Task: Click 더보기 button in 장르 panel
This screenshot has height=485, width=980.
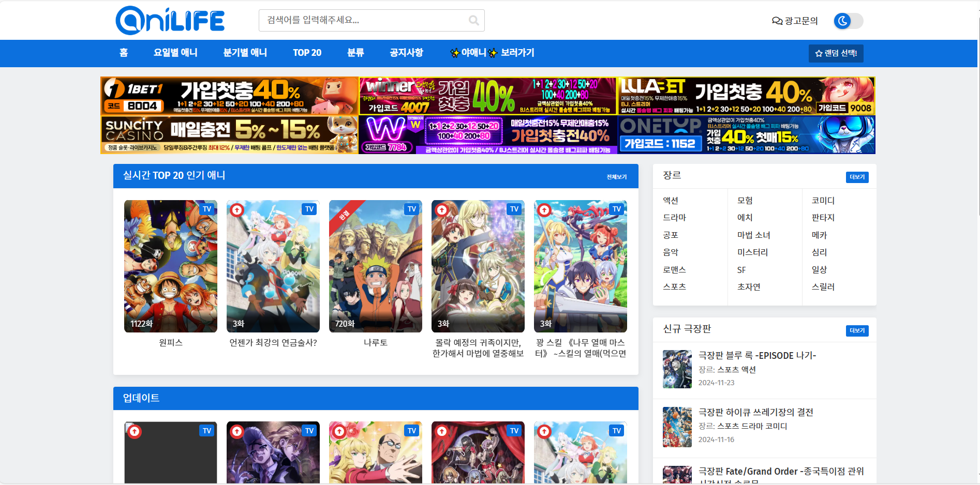Action: pos(857,177)
